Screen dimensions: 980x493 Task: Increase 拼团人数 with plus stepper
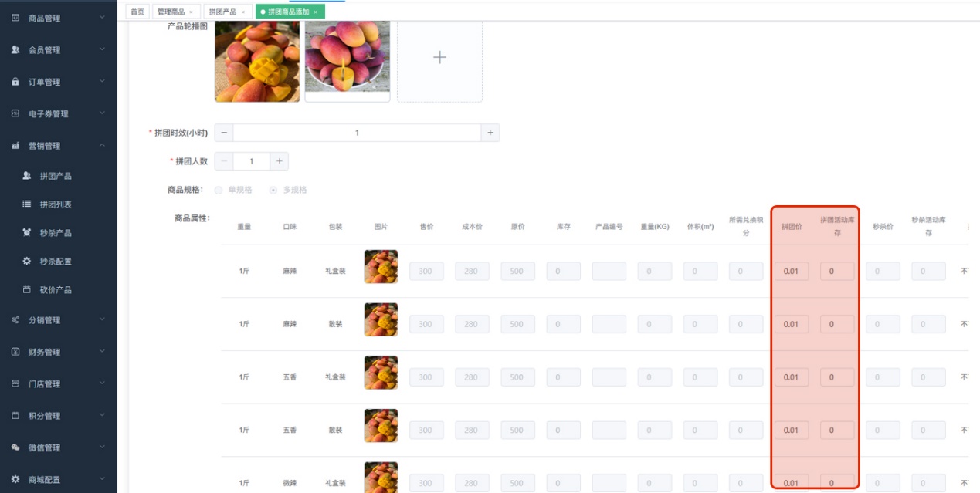280,161
